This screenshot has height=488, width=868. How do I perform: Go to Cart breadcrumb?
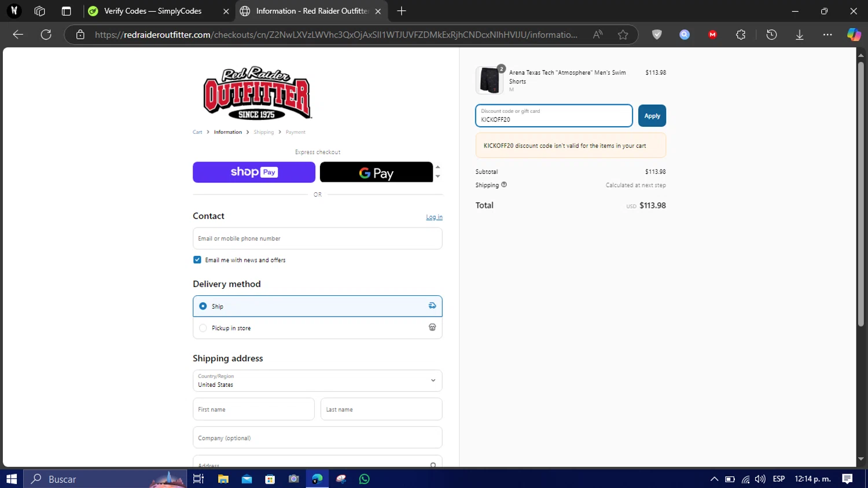197,132
